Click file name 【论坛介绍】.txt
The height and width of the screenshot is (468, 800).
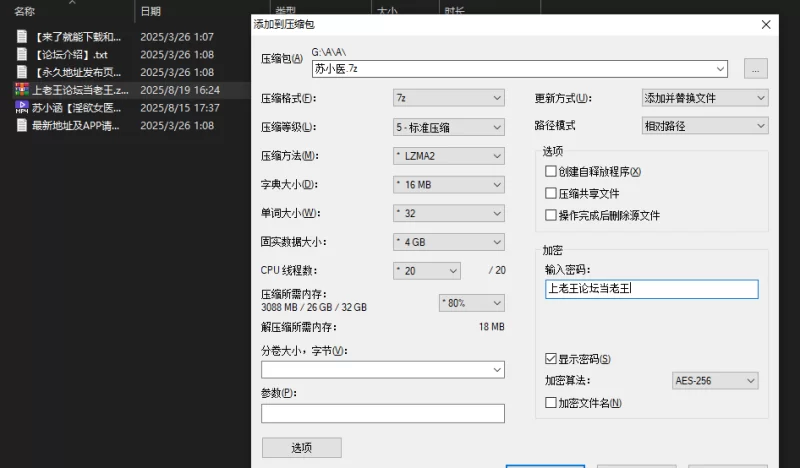70,55
